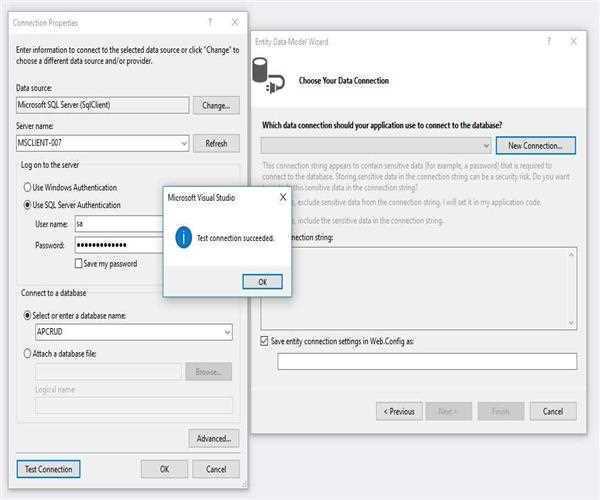Image resolution: width=600 pixels, height=500 pixels.
Task: Click the help icon in Entity Data Model Wizard
Action: click(x=547, y=42)
